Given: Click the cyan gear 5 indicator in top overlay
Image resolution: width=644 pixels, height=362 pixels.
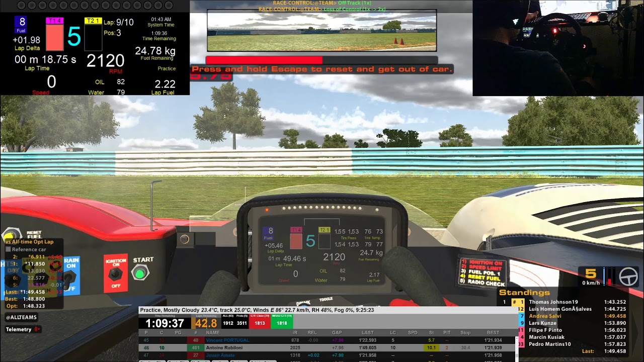Looking at the screenshot, I should 74,37.
